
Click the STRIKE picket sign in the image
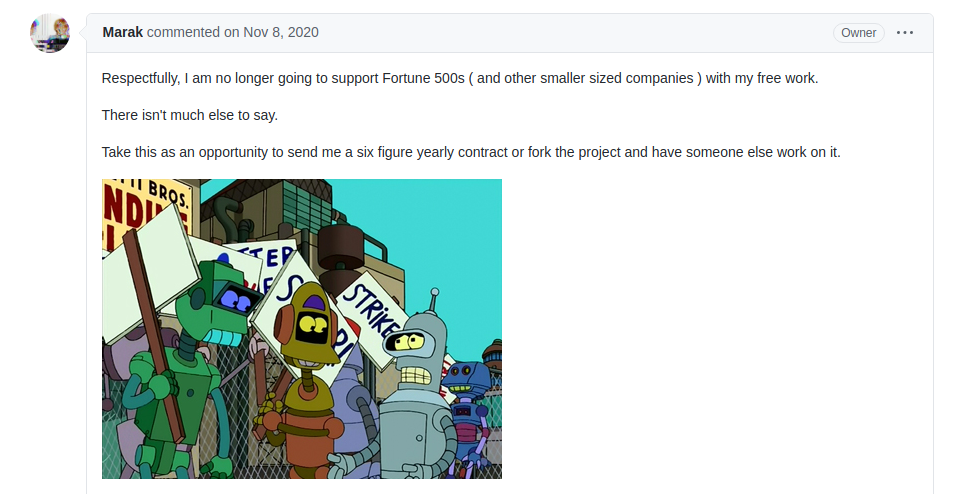click(x=372, y=316)
